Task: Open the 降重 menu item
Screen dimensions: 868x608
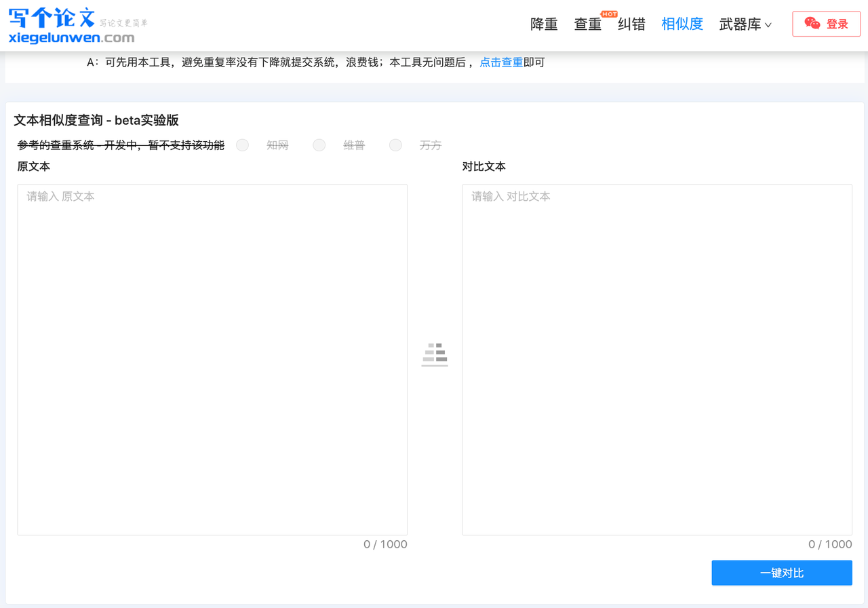Action: pyautogui.click(x=543, y=24)
